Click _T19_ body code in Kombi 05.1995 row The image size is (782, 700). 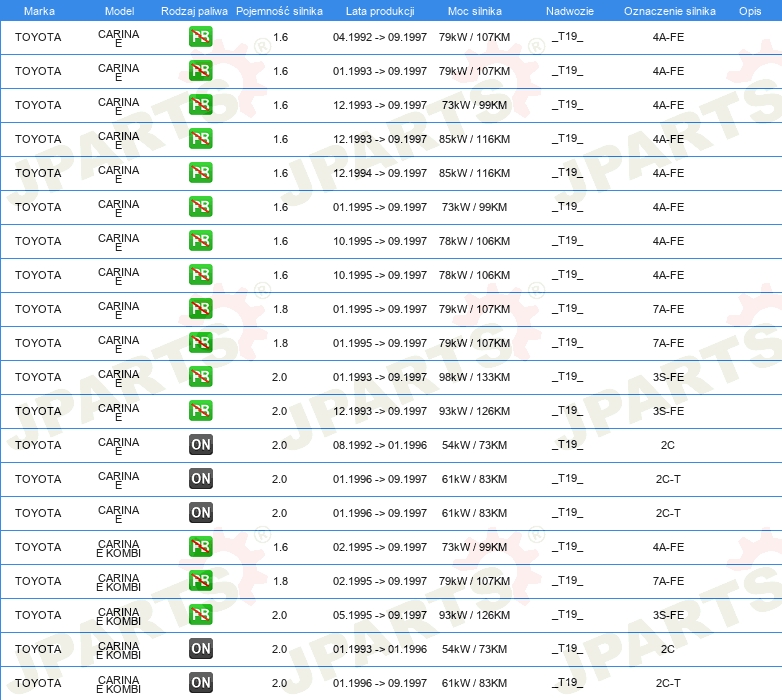coord(568,615)
